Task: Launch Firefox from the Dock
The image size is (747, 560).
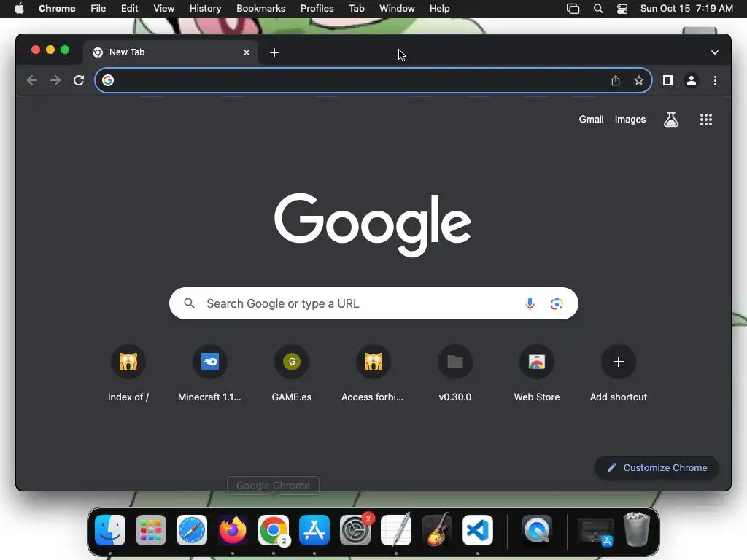Action: pyautogui.click(x=233, y=530)
